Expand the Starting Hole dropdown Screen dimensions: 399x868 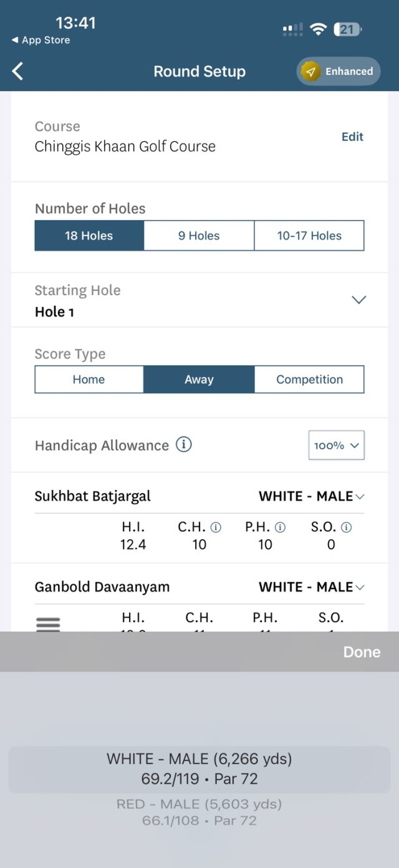pos(358,300)
